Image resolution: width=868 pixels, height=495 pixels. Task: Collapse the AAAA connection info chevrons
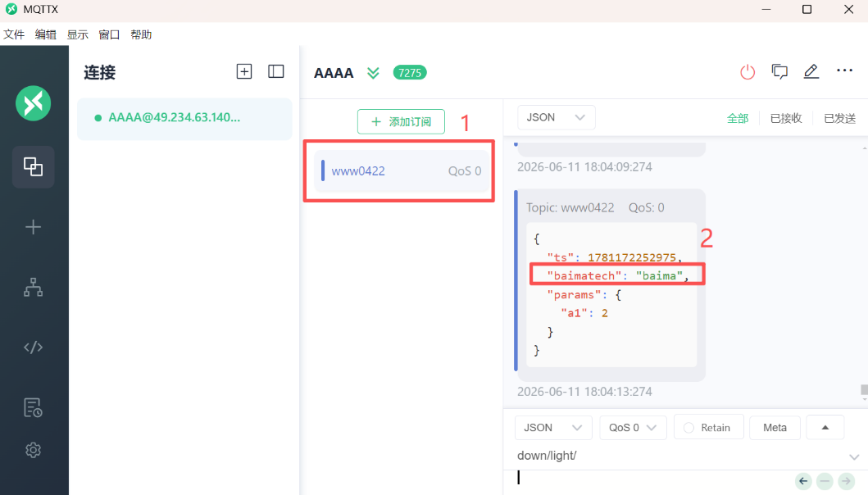click(373, 73)
